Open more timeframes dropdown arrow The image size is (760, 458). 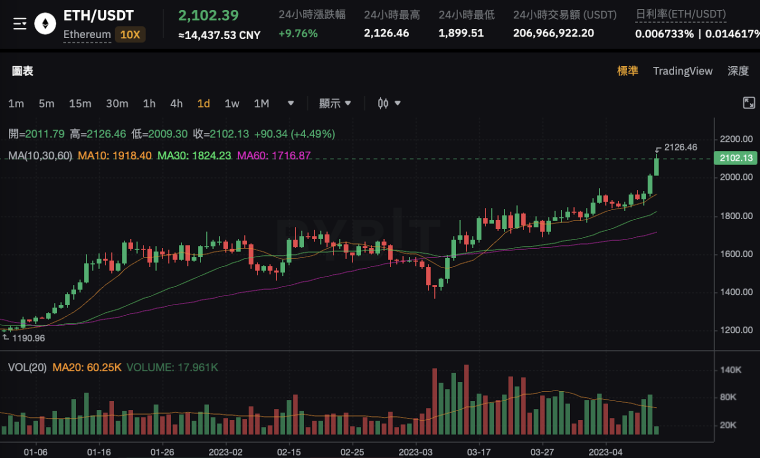(x=291, y=103)
